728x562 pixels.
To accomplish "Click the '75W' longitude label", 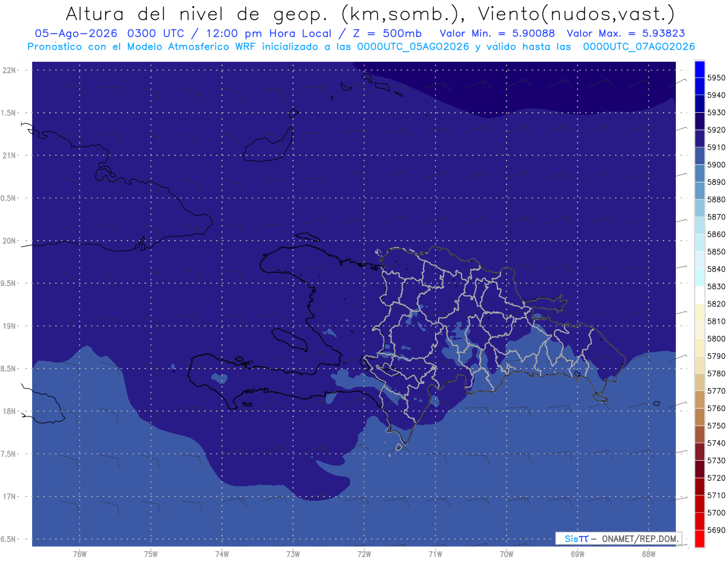I will [x=151, y=554].
